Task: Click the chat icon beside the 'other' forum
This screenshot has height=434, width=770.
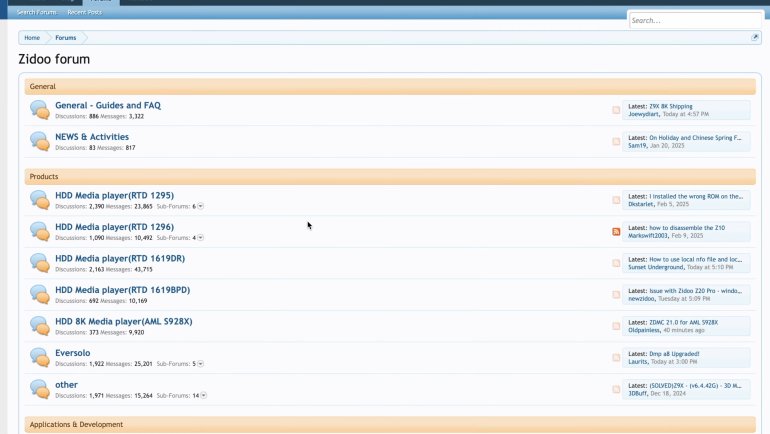Action: tap(40, 389)
